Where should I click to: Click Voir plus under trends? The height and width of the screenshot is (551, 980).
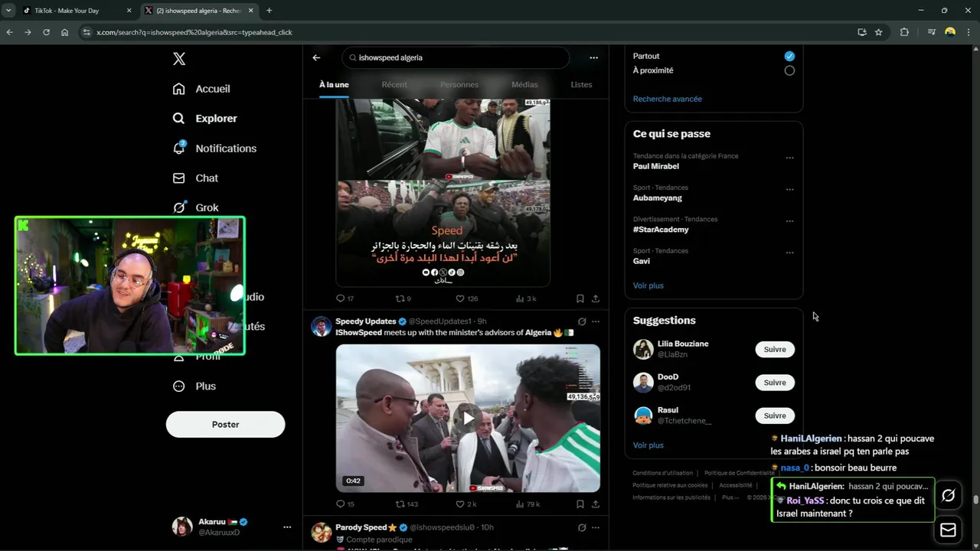point(648,285)
